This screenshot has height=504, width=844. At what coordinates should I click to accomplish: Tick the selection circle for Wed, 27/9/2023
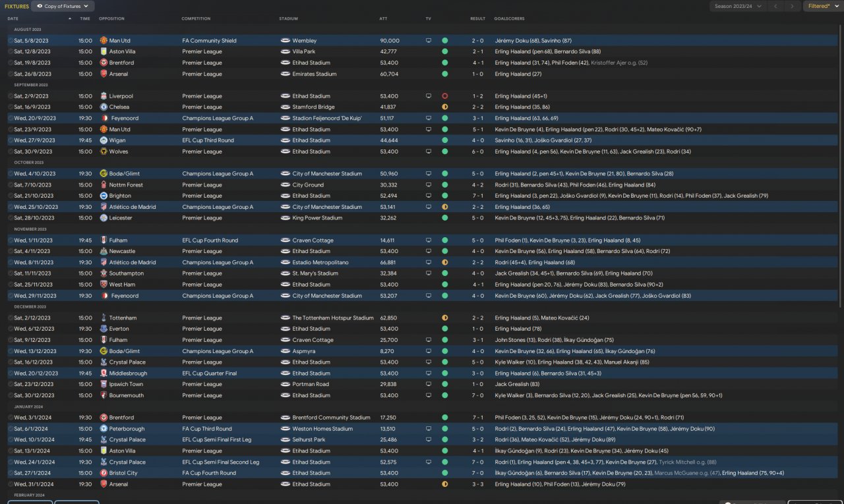click(x=11, y=140)
